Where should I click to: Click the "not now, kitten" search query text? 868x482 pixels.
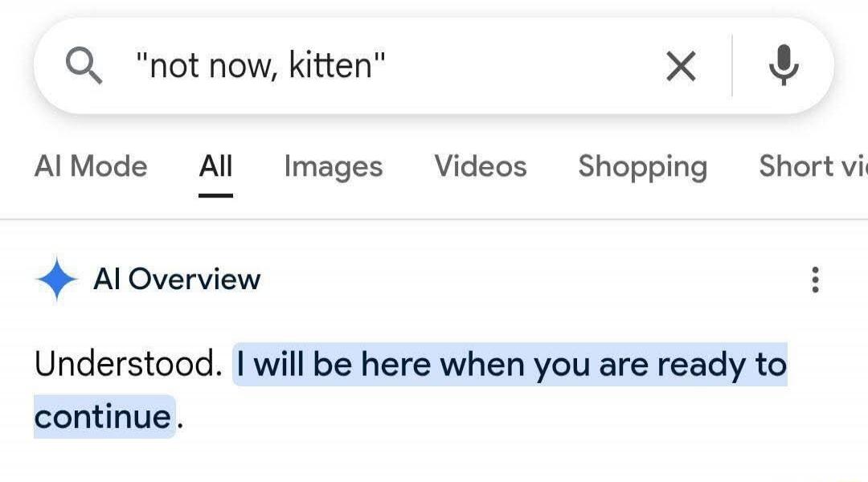260,66
